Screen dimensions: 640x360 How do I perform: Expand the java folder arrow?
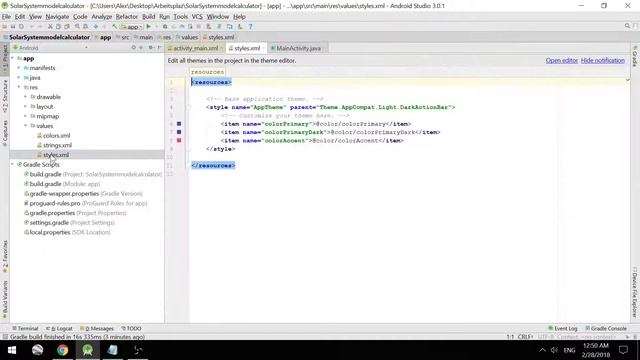pyautogui.click(x=19, y=78)
